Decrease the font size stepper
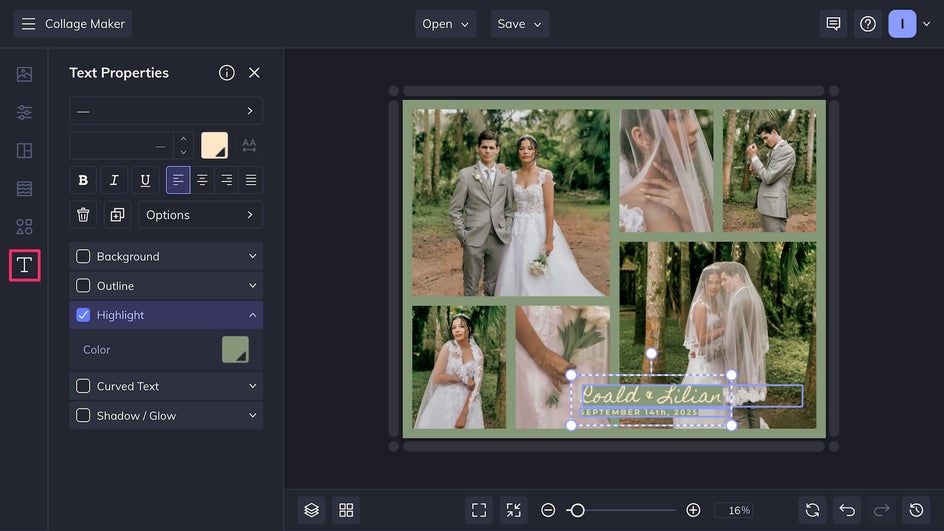Image resolution: width=944 pixels, height=531 pixels. tap(183, 152)
